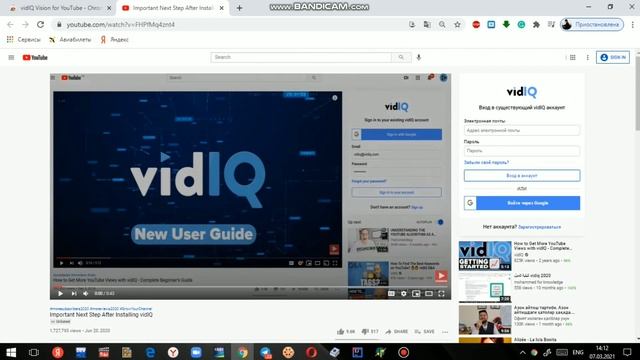This screenshot has height=360, width=640.
Task: Open Chrome's three-dot main menu
Action: coord(633,24)
